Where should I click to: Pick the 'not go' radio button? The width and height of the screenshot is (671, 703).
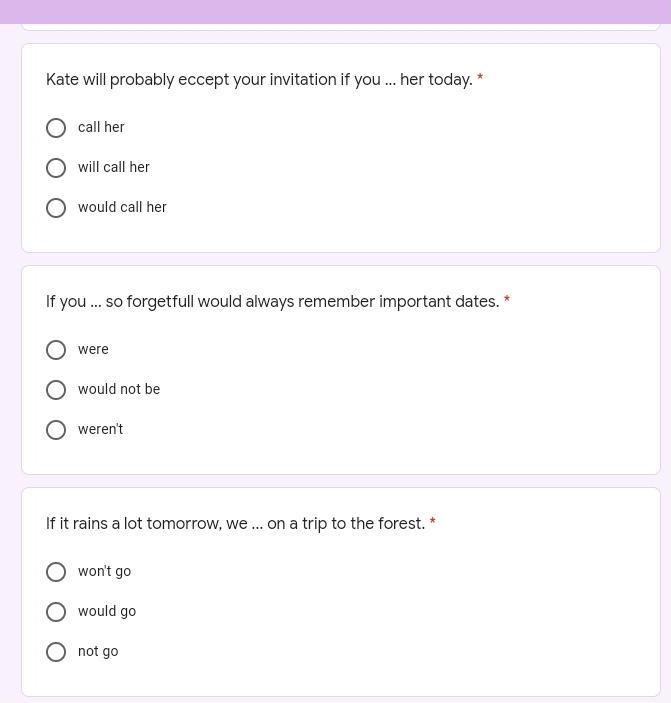coord(56,651)
